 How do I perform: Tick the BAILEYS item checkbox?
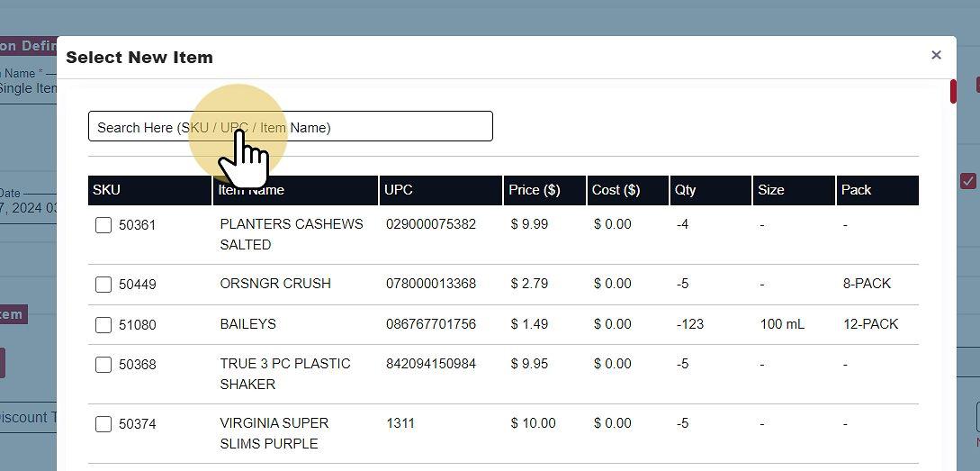[103, 325]
